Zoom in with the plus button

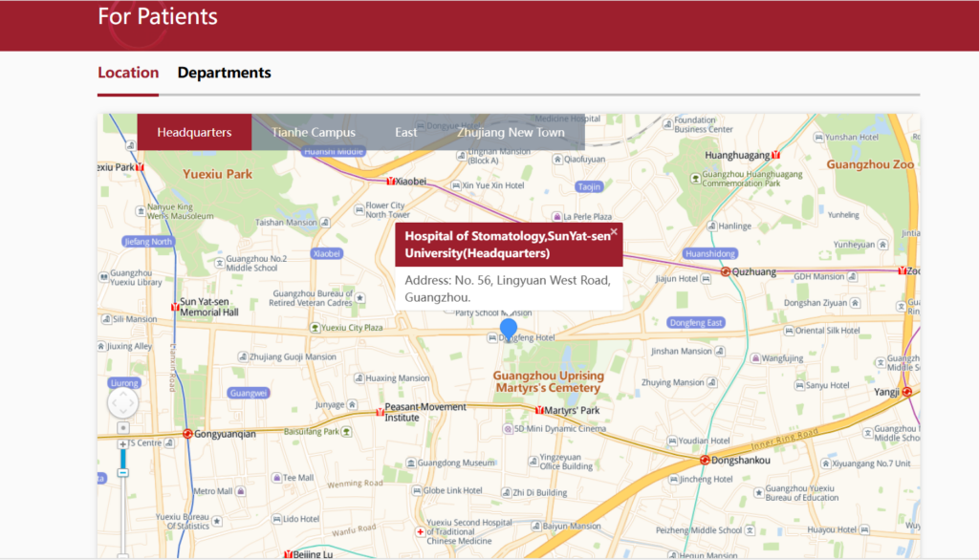tap(123, 444)
